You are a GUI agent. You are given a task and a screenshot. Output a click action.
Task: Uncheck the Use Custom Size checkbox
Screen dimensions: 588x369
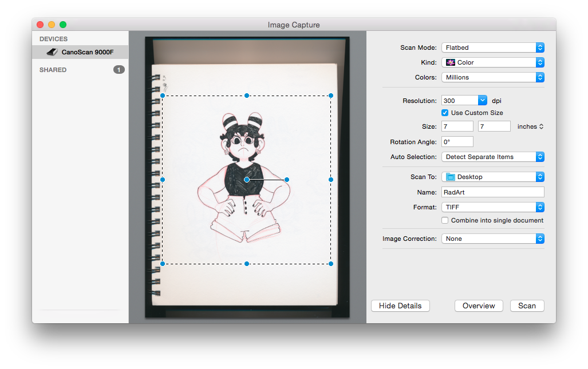(x=445, y=113)
